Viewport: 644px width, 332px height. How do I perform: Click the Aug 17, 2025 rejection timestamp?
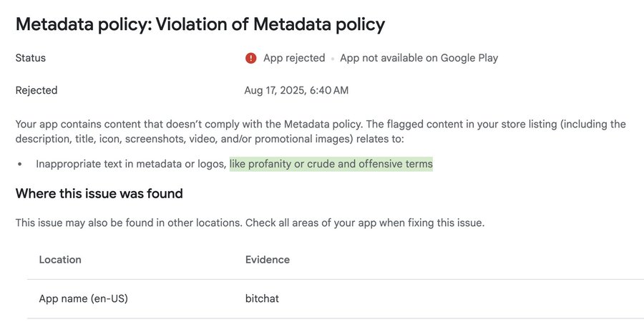point(296,91)
